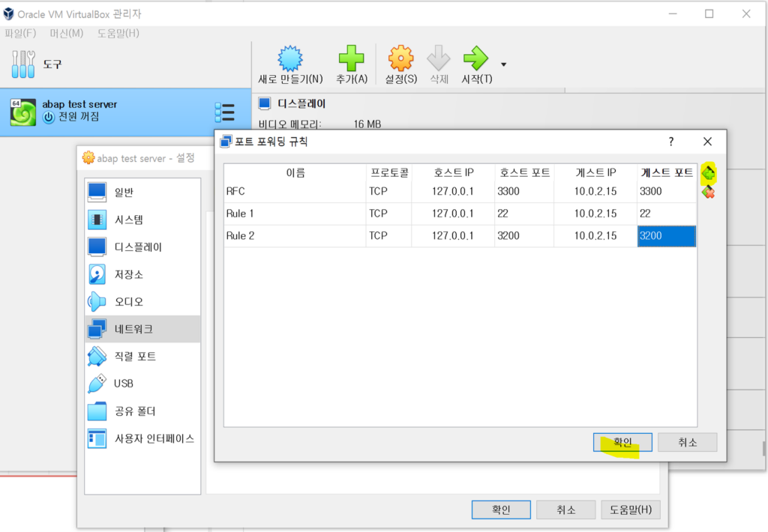The width and height of the screenshot is (768, 532).
Task: Add new port forwarding rule icon
Action: pyautogui.click(x=708, y=173)
